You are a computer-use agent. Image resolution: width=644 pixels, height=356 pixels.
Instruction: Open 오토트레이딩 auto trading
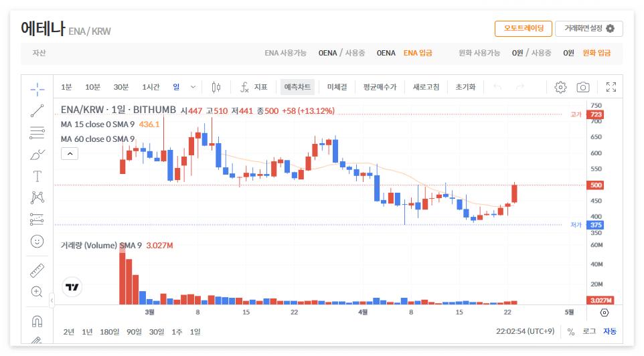(524, 28)
